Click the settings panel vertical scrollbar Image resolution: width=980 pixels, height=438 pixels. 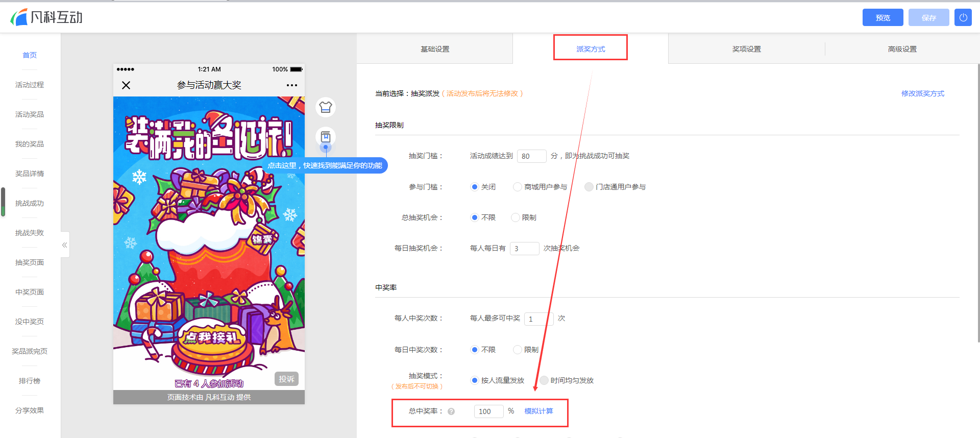tap(978, 204)
